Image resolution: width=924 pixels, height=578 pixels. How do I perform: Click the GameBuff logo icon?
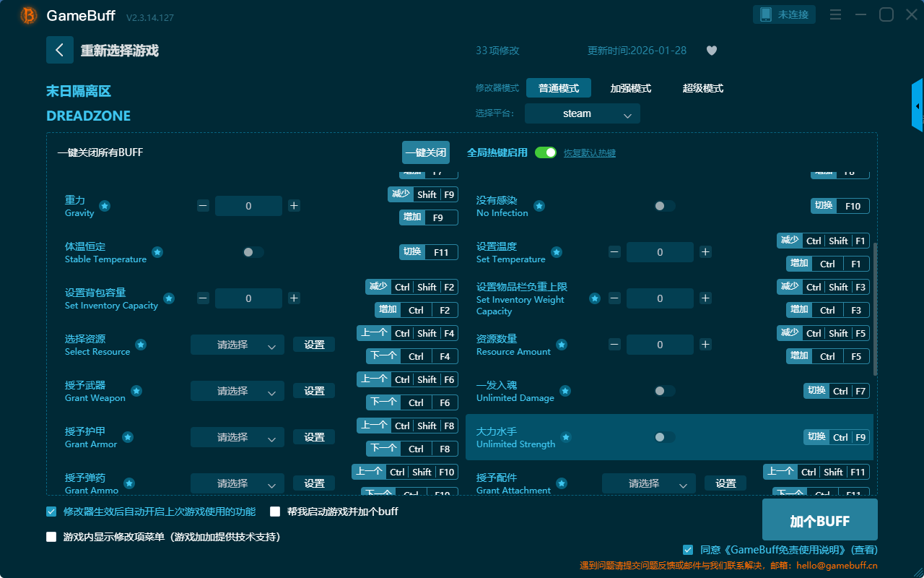click(x=29, y=15)
